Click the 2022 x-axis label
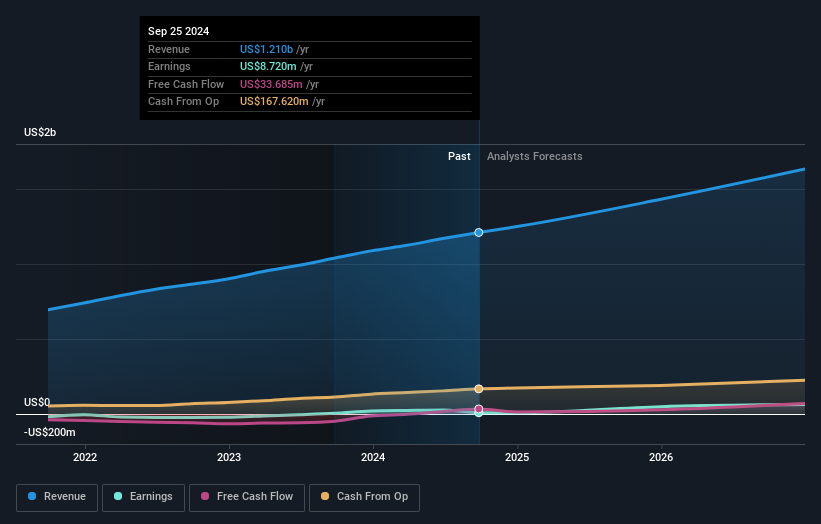The width and height of the screenshot is (821, 524). [85, 457]
